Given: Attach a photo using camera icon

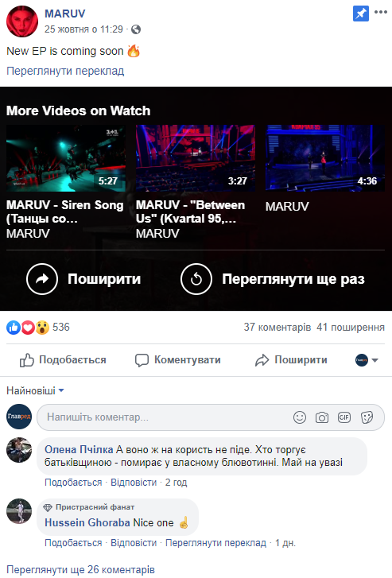Looking at the screenshot, I should tap(321, 417).
